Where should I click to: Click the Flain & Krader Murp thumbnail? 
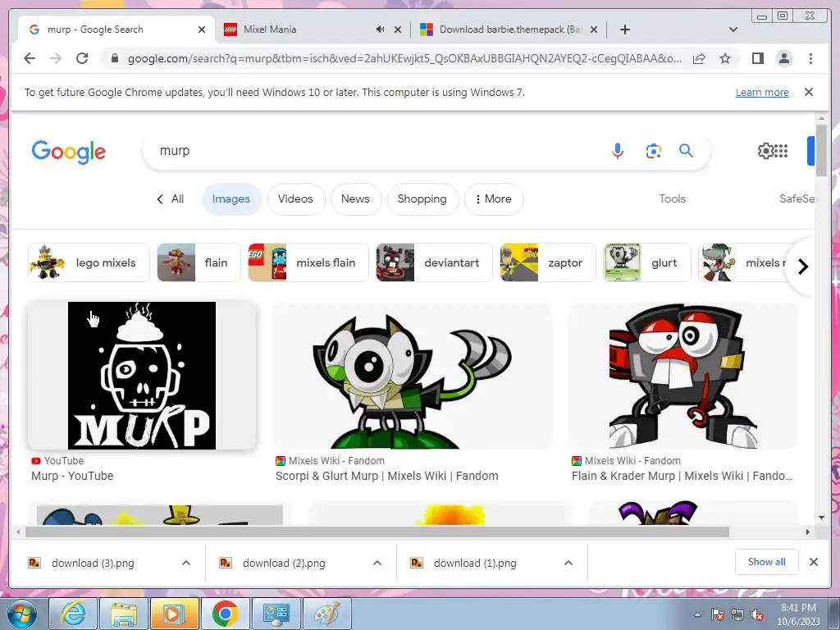point(683,376)
